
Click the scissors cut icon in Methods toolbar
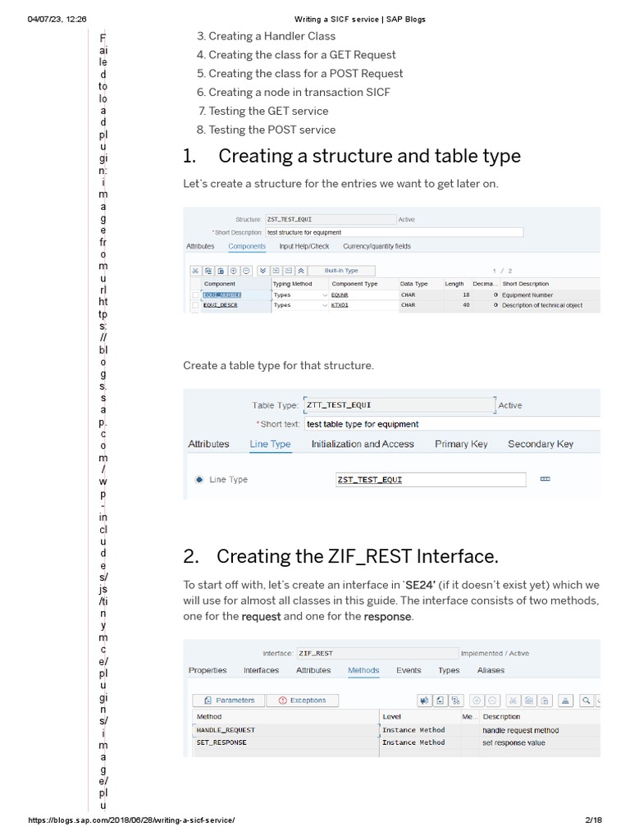pyautogui.click(x=513, y=701)
